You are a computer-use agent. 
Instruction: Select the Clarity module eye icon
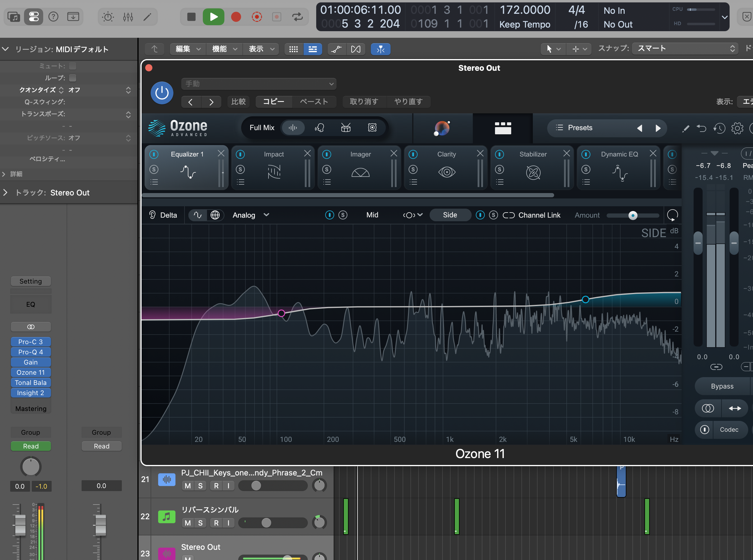[447, 172]
